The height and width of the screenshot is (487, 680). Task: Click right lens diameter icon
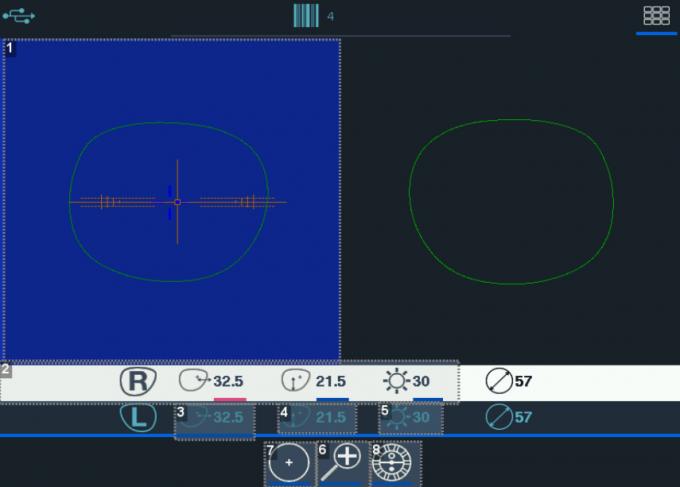[x=499, y=381]
